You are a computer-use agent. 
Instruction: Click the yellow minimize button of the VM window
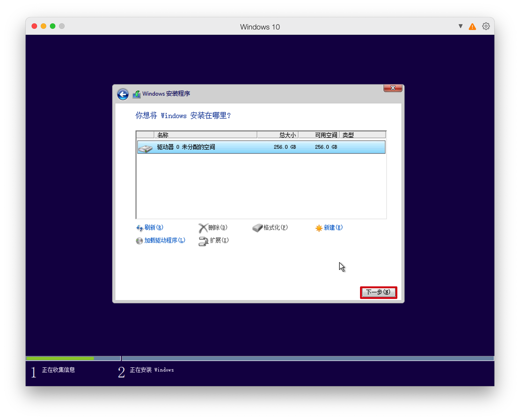pyautogui.click(x=43, y=26)
